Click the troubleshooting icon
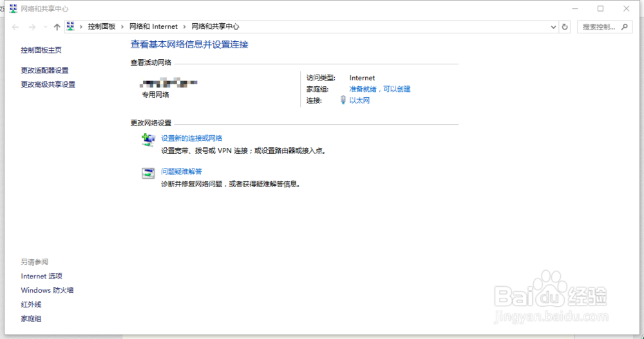644x339 pixels. click(x=148, y=173)
